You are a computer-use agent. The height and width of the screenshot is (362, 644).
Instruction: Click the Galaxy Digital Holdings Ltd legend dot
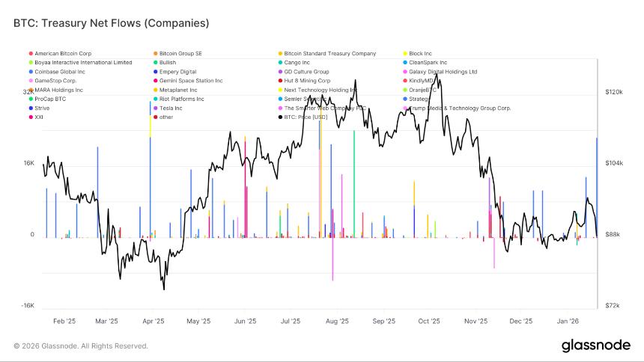(x=405, y=72)
